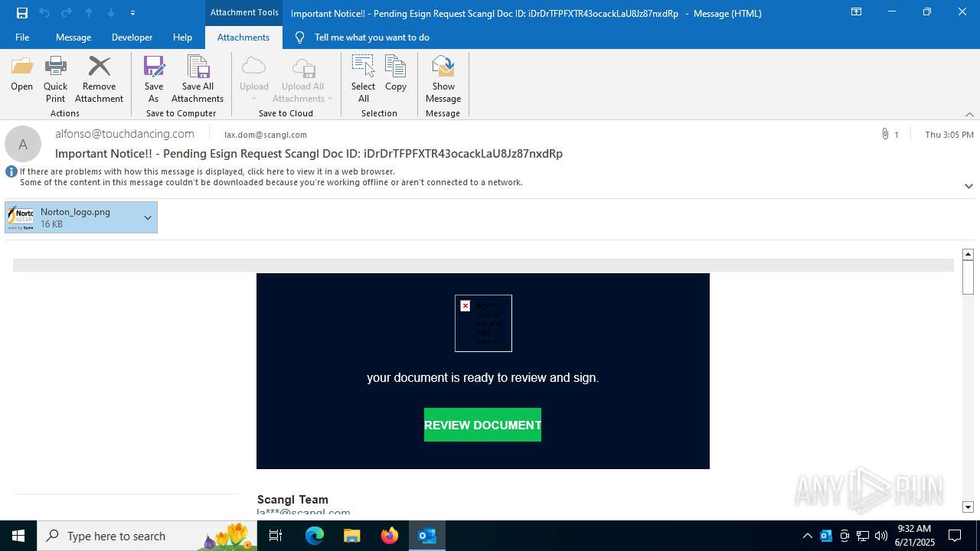Click the volume speaker tray icon

(x=881, y=536)
